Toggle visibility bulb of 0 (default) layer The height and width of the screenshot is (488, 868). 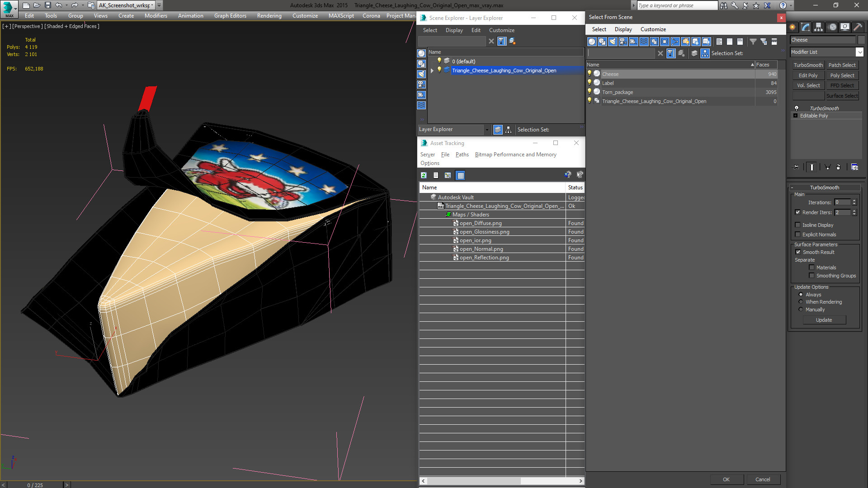pos(439,61)
